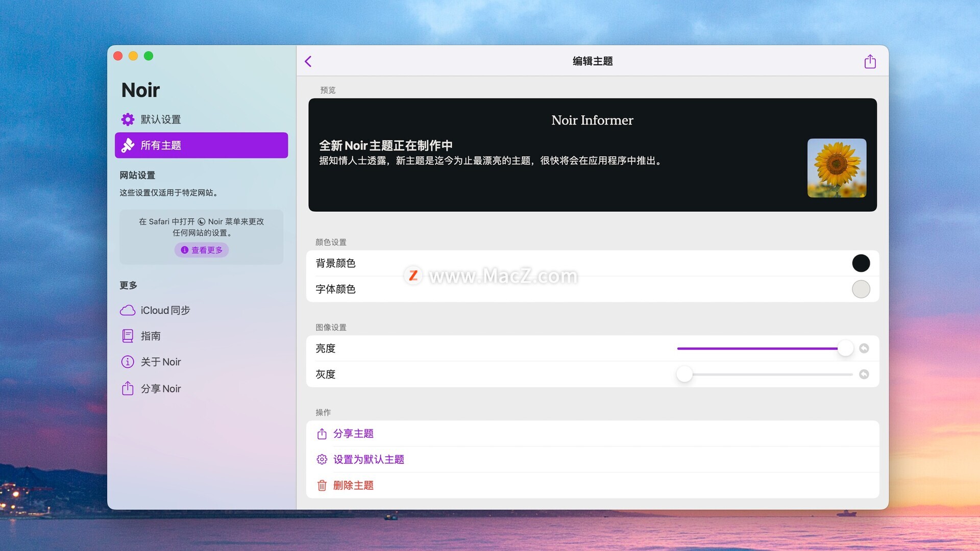This screenshot has width=980, height=551.
Task: Click 设置为默认主题 action
Action: coord(593,460)
